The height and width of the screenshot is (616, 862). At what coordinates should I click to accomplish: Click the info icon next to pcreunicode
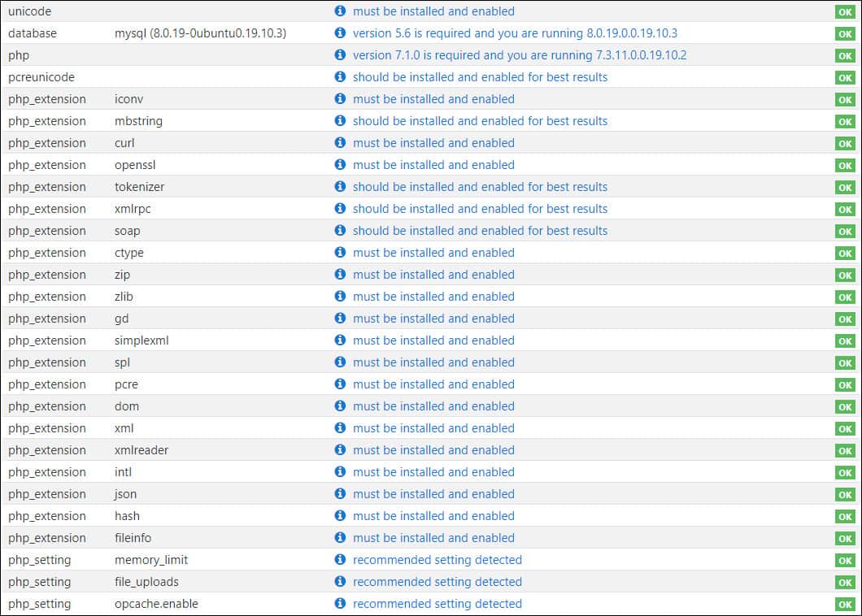click(x=341, y=77)
